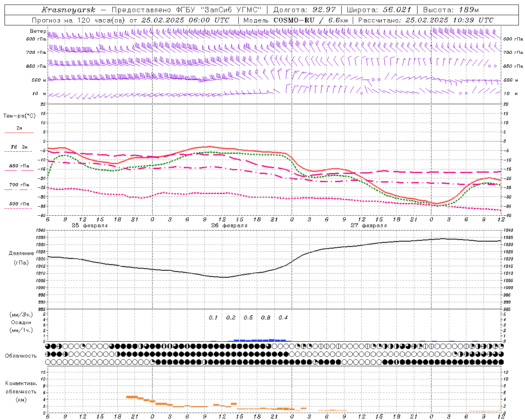The image size is (525, 420).
Task: Click the '25 февраля' date label
Action: pyautogui.click(x=89, y=226)
